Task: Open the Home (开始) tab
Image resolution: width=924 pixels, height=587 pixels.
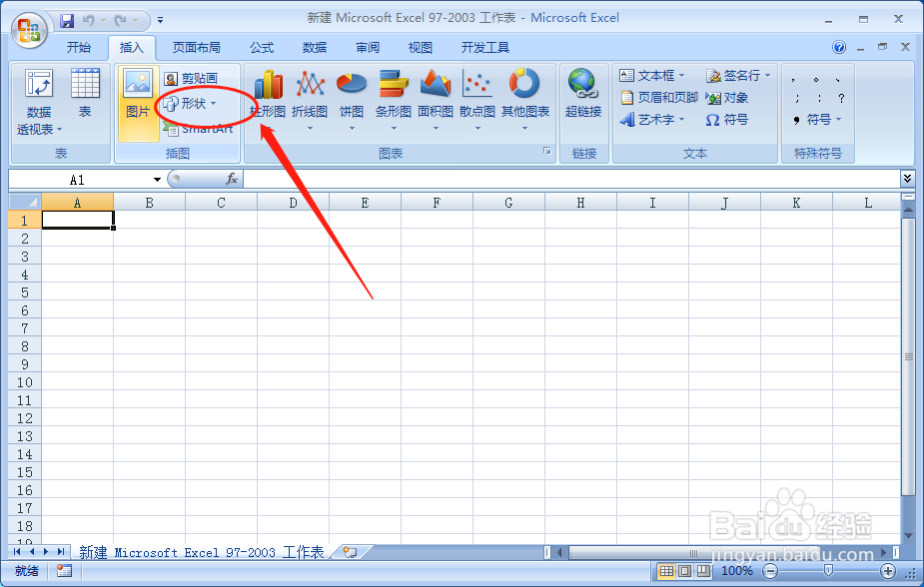Action: (78, 47)
